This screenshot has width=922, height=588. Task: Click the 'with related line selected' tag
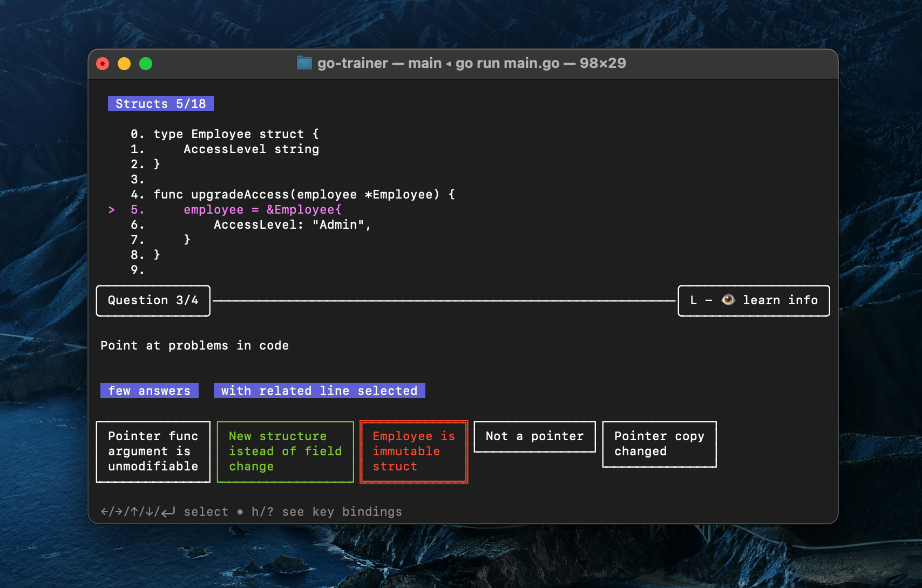320,391
